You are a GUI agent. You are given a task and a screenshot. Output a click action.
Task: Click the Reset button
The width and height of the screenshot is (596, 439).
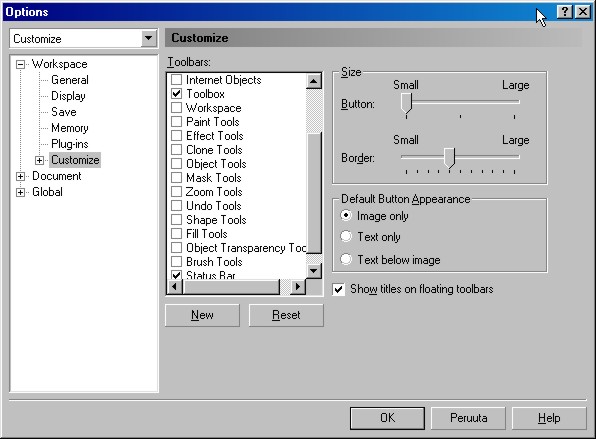pos(286,315)
